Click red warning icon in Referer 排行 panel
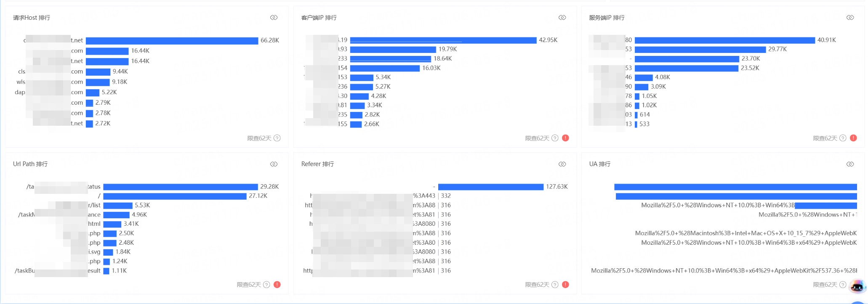 [x=565, y=285]
